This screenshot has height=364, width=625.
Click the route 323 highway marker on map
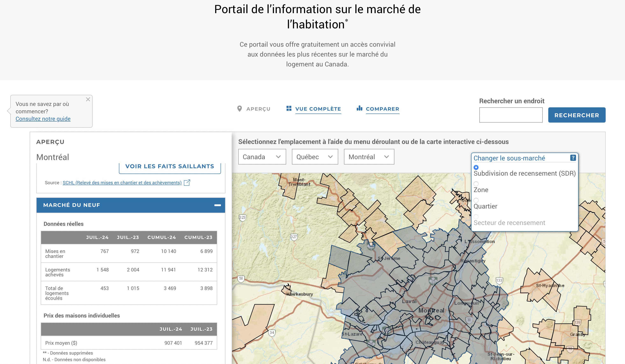click(242, 217)
